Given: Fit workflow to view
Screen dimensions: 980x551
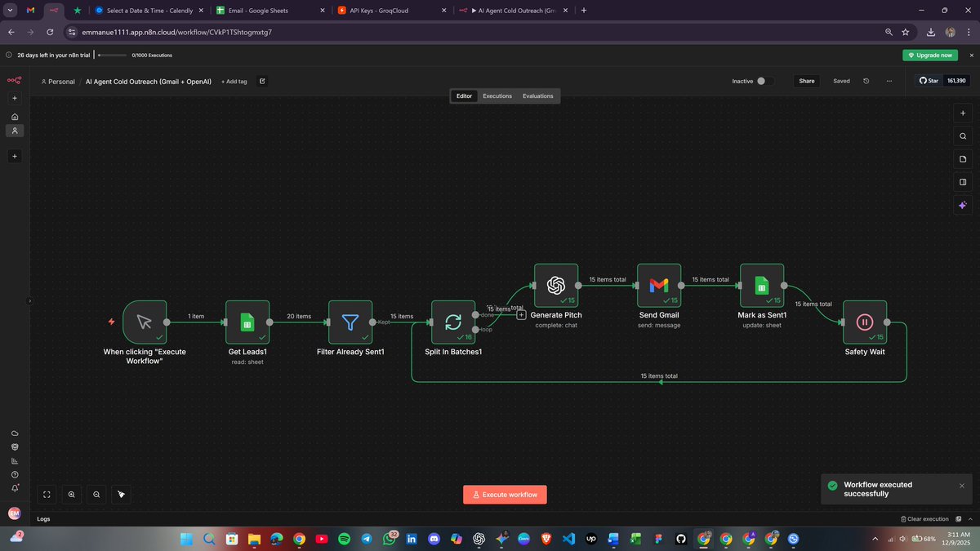Looking at the screenshot, I should coord(47,494).
